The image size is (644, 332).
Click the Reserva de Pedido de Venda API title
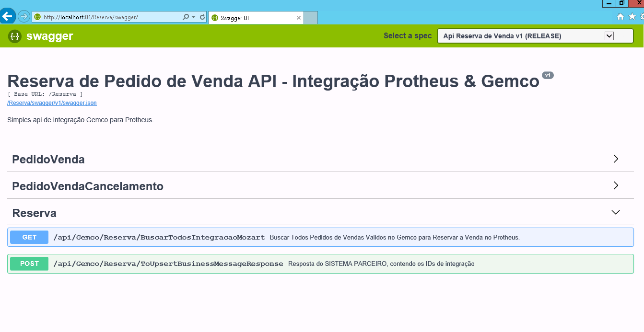click(x=273, y=81)
